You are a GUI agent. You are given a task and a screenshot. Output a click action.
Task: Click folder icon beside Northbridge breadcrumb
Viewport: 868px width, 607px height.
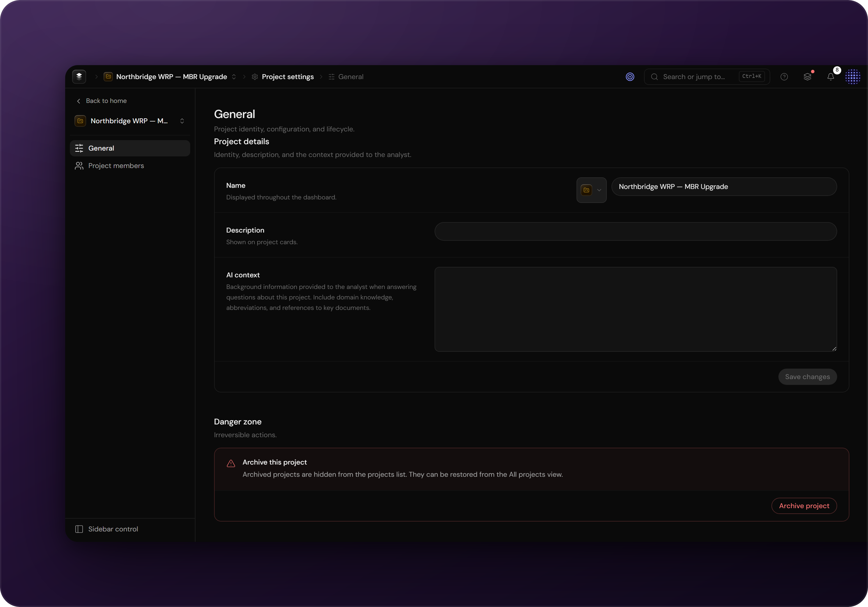pyautogui.click(x=108, y=77)
